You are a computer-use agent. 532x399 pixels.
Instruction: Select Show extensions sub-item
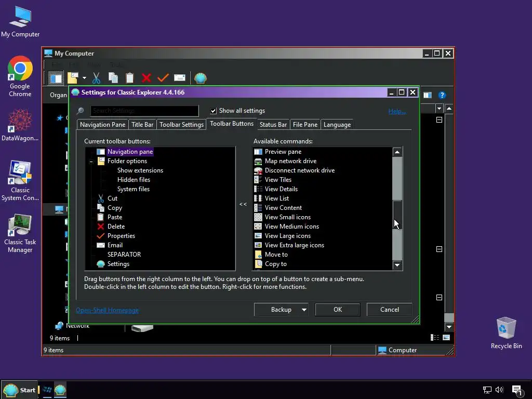(140, 170)
